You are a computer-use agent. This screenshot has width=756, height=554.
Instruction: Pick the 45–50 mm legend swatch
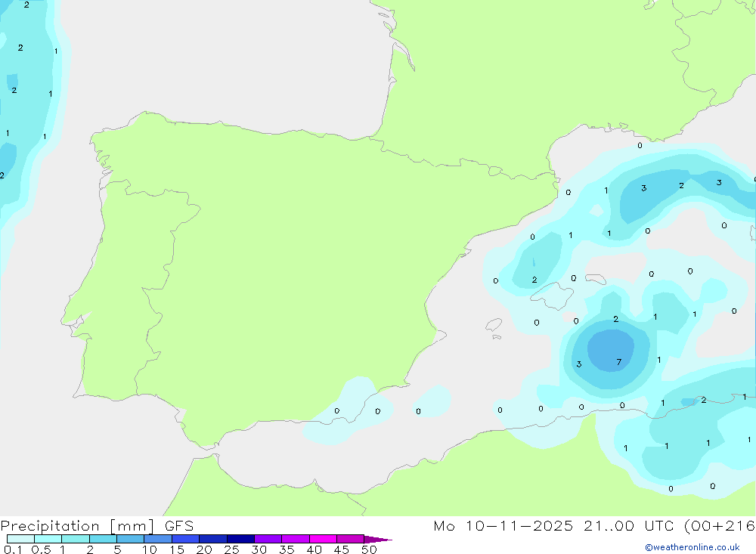pos(351,539)
